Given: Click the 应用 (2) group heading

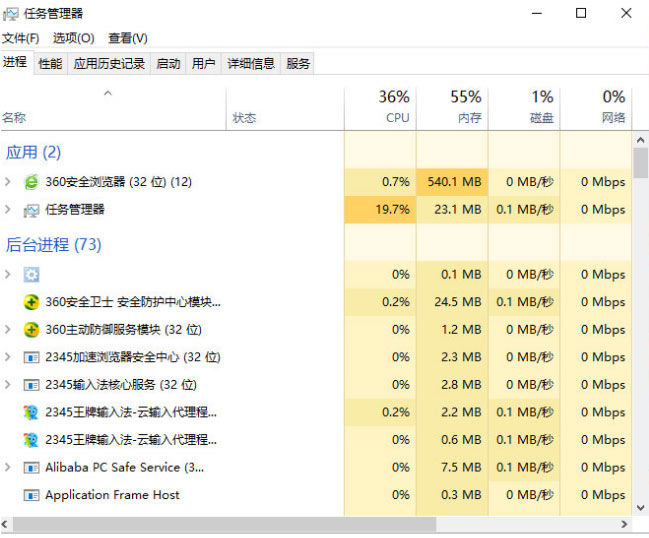Looking at the screenshot, I should (x=33, y=152).
